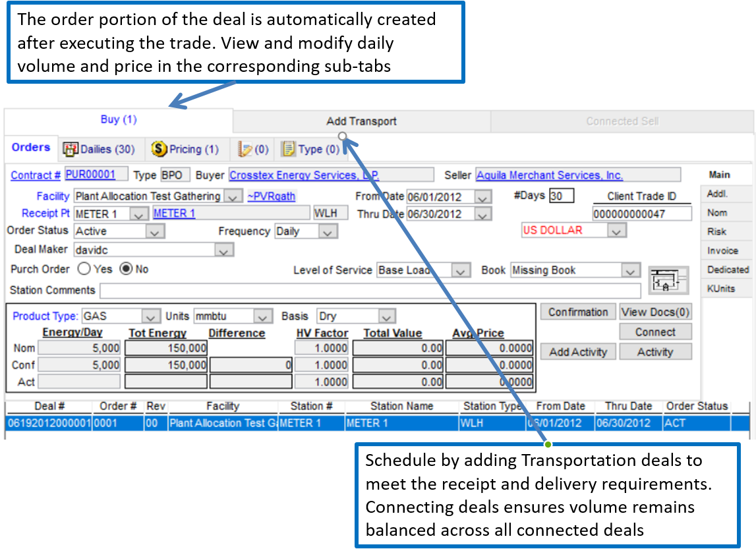
Task: Select No for Purch Order
Action: tap(125, 269)
